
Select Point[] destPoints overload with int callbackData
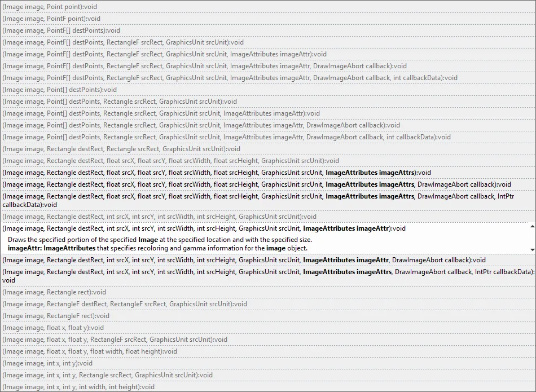(226, 137)
